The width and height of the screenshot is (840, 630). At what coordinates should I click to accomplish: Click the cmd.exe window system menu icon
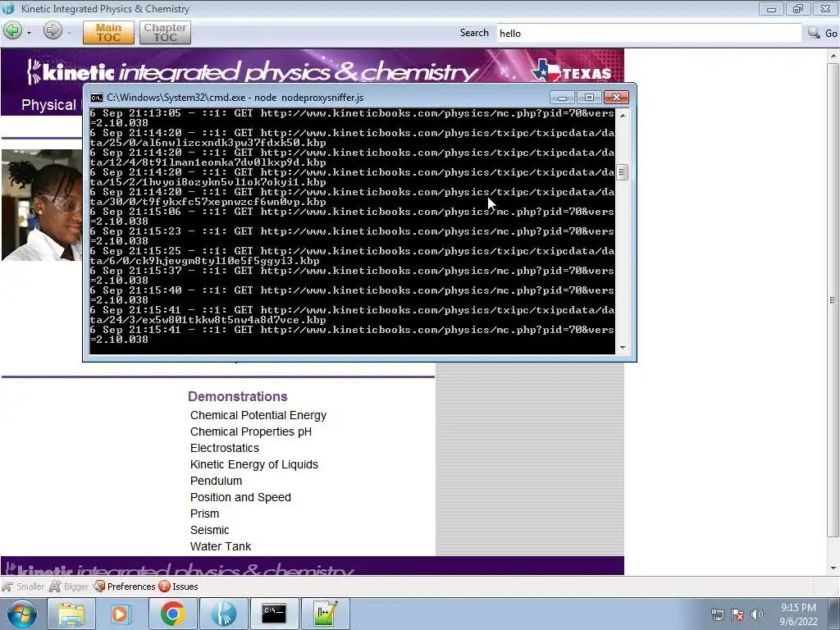[x=97, y=98]
